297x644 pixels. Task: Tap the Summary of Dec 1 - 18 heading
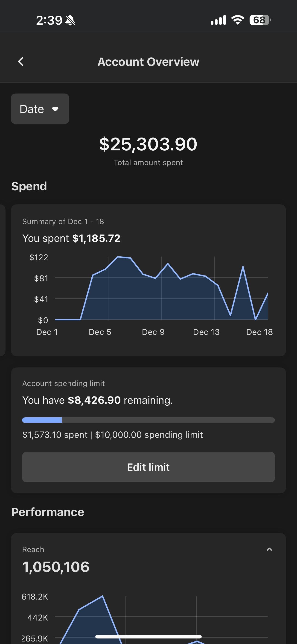coord(63,222)
